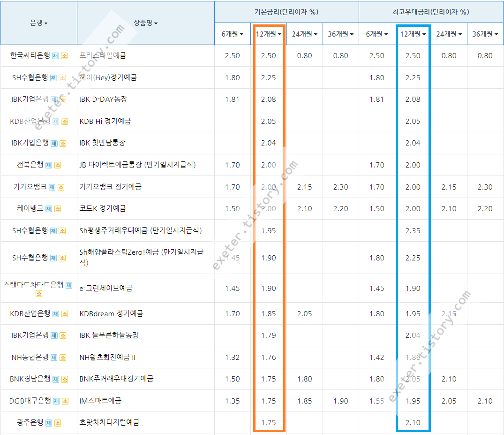Click the 소 badge in the KDBdream 정기예금 row

click(x=65, y=314)
